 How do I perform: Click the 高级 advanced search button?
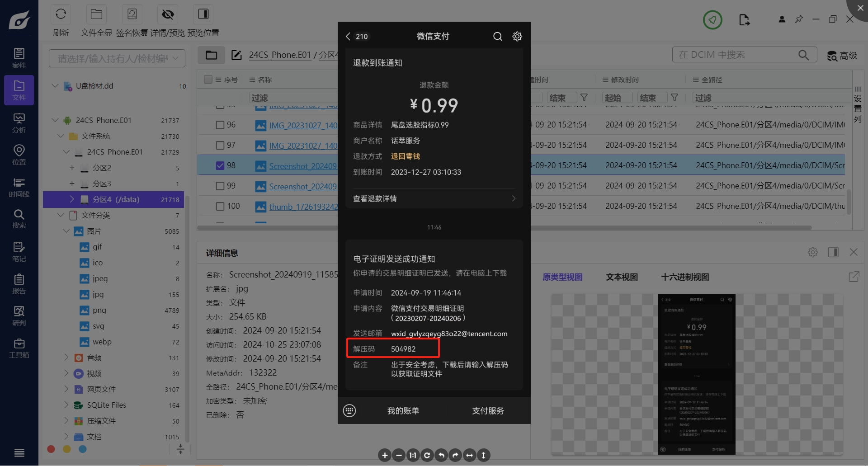click(x=842, y=56)
